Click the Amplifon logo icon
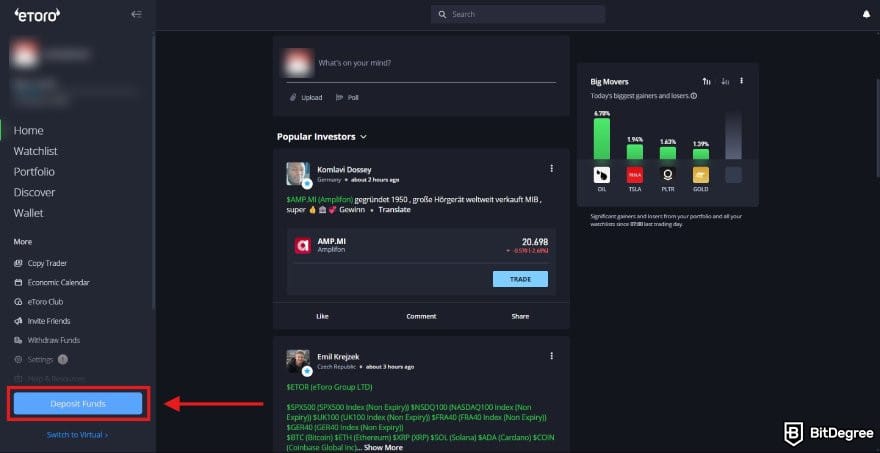 point(302,246)
